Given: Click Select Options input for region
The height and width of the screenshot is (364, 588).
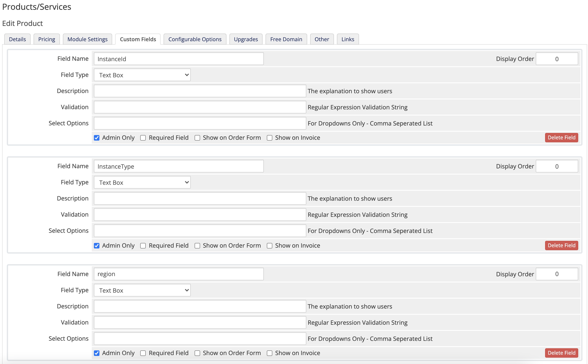Looking at the screenshot, I should pyautogui.click(x=200, y=339).
